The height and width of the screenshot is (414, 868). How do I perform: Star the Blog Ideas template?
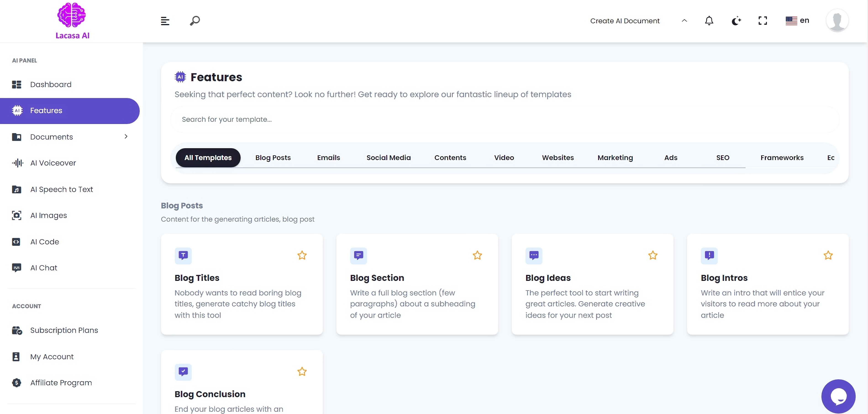(x=653, y=255)
